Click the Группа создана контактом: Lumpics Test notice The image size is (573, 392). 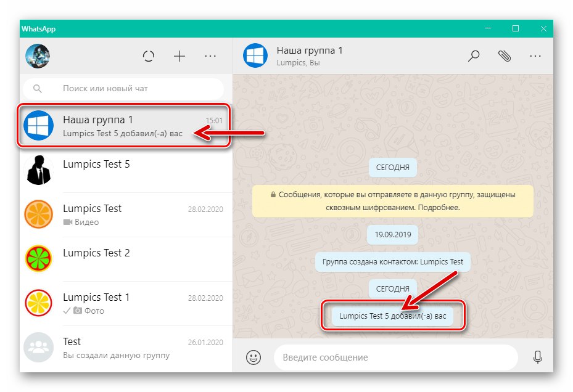392,261
